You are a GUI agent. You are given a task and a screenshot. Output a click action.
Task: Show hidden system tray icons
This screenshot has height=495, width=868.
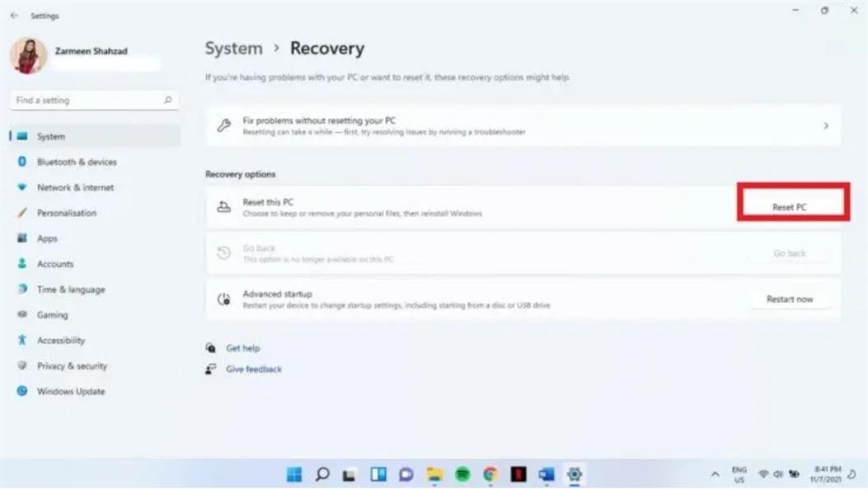pyautogui.click(x=716, y=474)
